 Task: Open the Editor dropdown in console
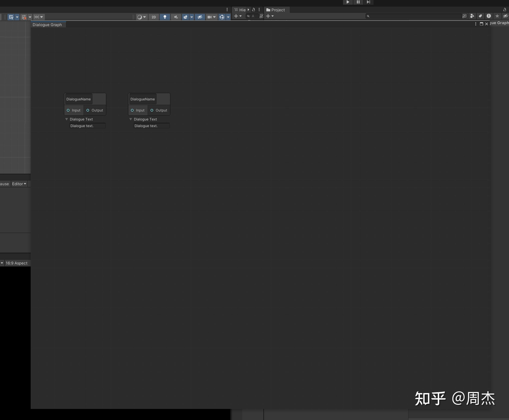[19, 184]
